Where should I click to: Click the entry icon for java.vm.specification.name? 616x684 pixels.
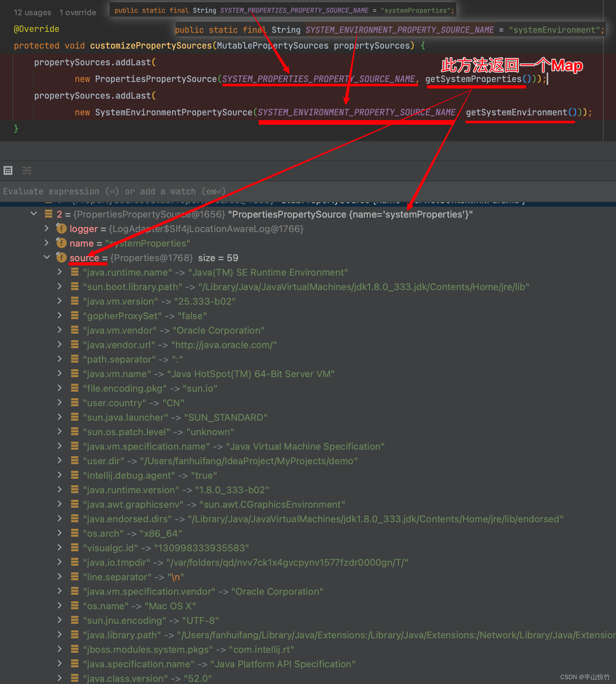pyautogui.click(x=75, y=446)
